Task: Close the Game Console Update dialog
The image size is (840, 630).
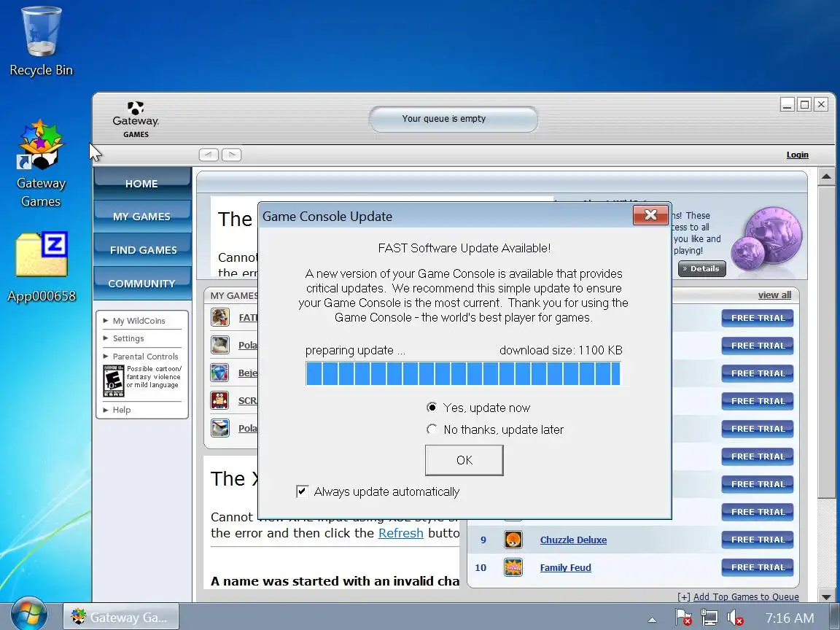Action: pyautogui.click(x=650, y=215)
